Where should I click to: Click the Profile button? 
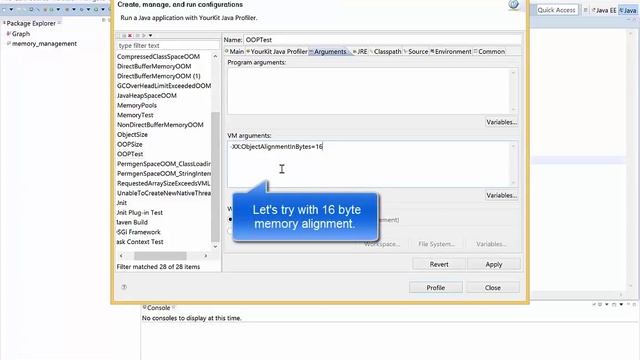coord(436,287)
